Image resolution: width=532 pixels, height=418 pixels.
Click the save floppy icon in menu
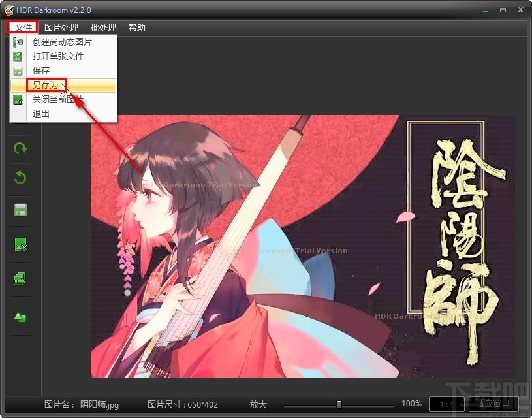[x=18, y=71]
